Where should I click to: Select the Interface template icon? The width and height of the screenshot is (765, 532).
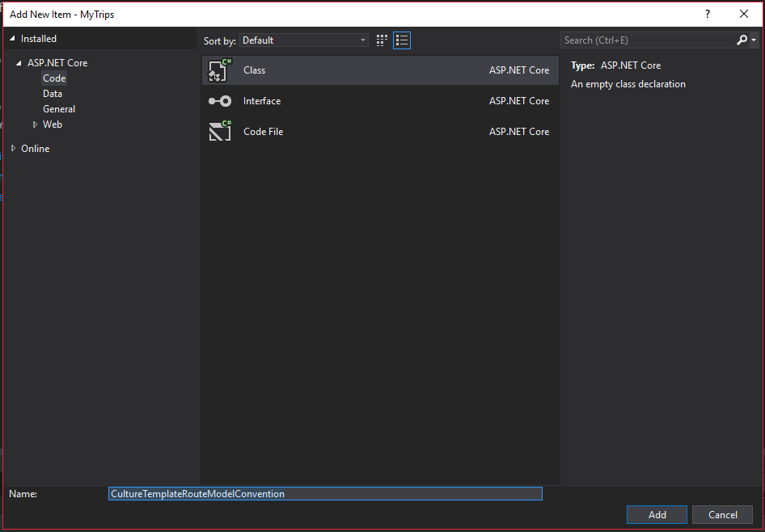coord(220,101)
